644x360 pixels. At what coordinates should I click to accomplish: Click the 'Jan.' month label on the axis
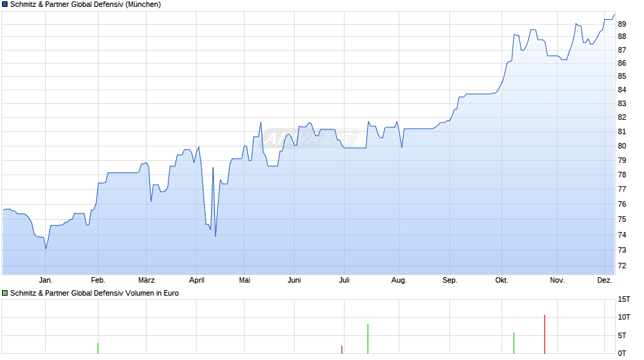[46, 281]
